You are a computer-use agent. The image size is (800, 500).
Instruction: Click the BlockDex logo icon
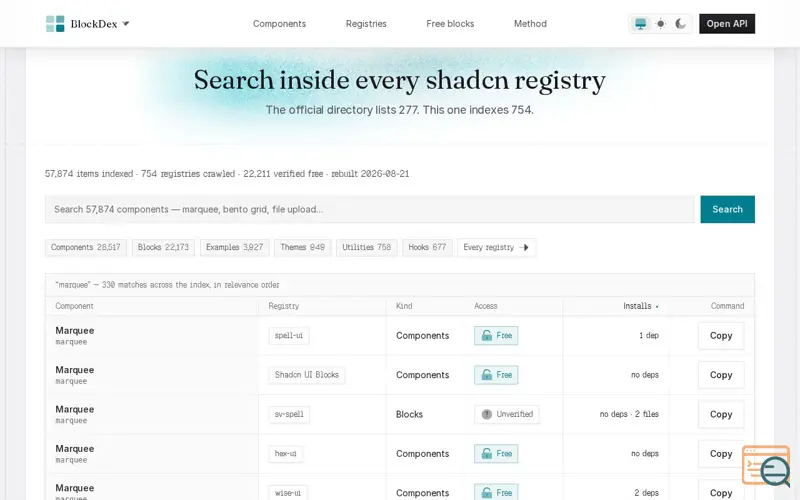click(x=55, y=23)
